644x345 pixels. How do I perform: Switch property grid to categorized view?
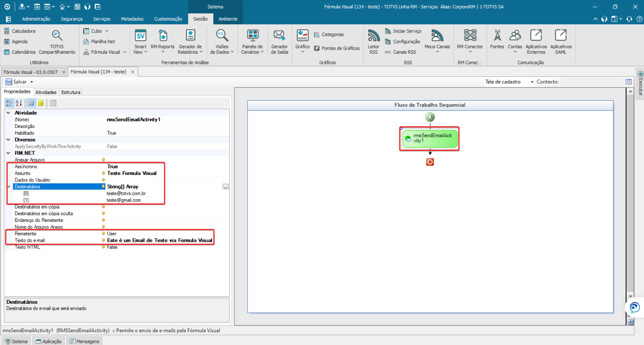click(9, 103)
